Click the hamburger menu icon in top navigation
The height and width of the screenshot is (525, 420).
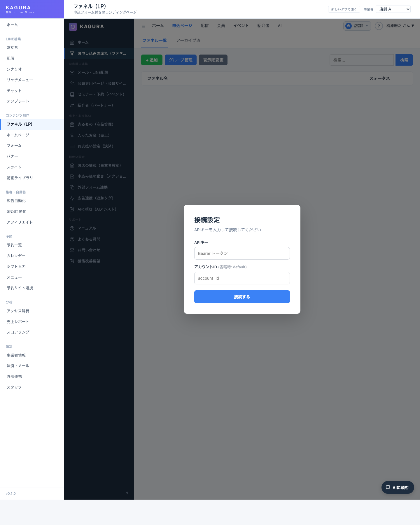(x=143, y=26)
